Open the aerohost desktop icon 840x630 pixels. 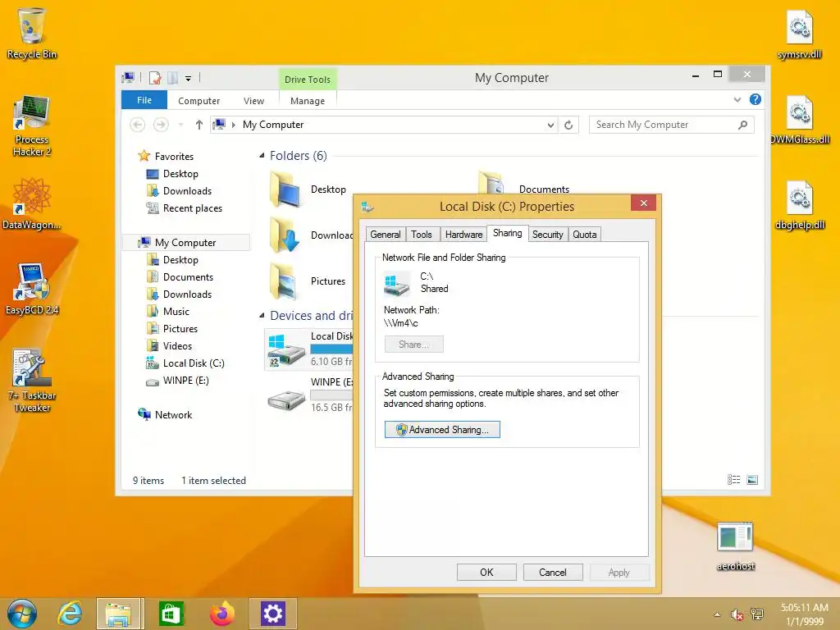coord(736,546)
